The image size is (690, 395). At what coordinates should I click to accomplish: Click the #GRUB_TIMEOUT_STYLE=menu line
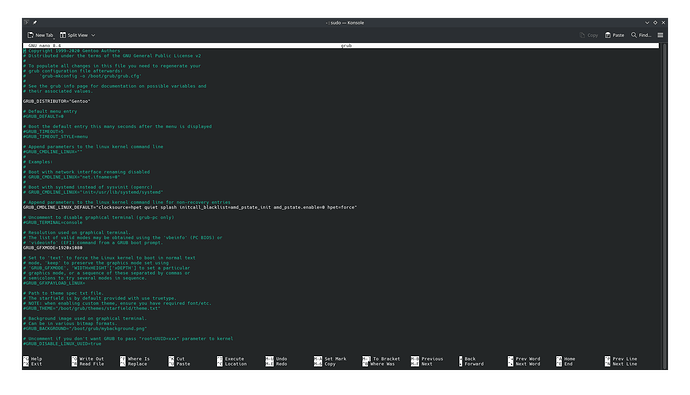pos(55,136)
